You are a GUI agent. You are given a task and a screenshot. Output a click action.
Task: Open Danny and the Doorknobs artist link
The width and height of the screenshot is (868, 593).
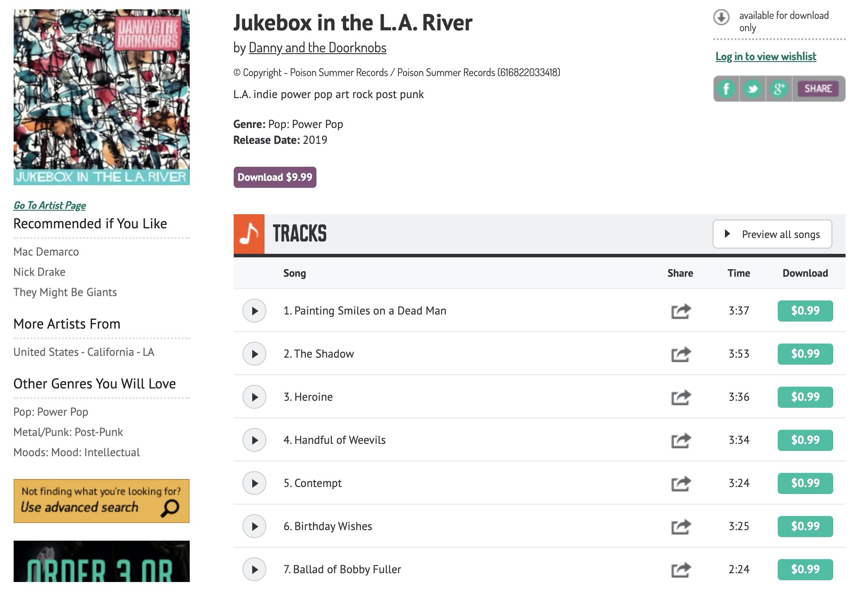[x=317, y=48]
